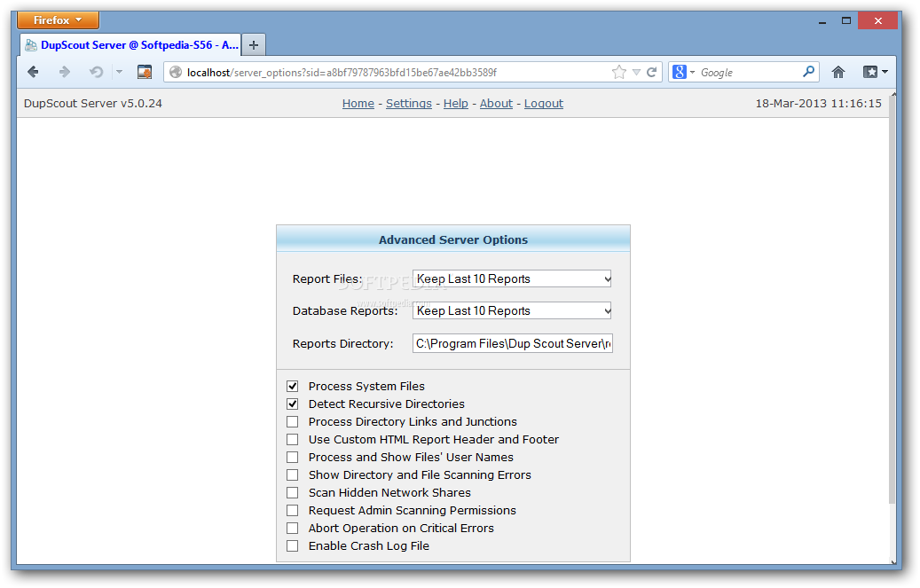Screen dimensions: 920x588
Task: Open the bookmarks menu star button
Action: point(875,72)
